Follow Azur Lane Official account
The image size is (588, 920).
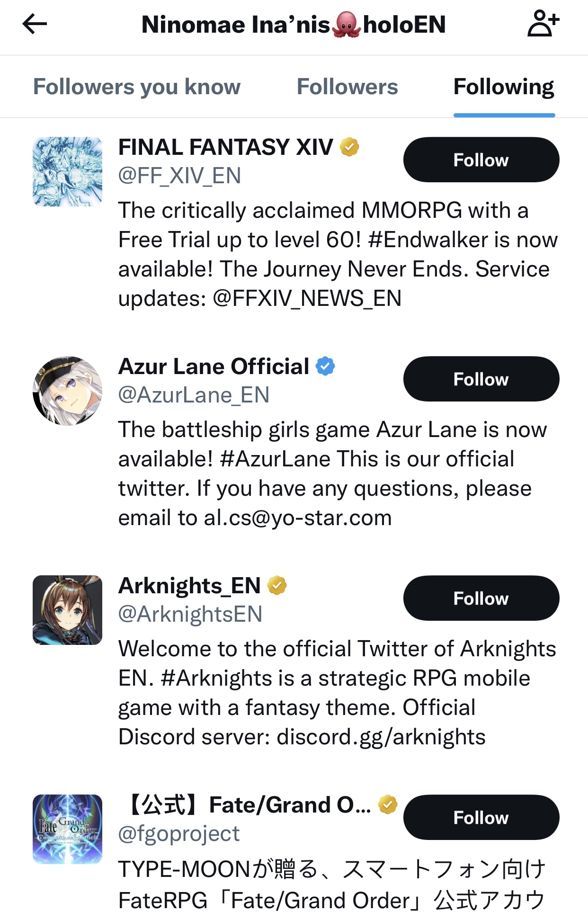(481, 379)
